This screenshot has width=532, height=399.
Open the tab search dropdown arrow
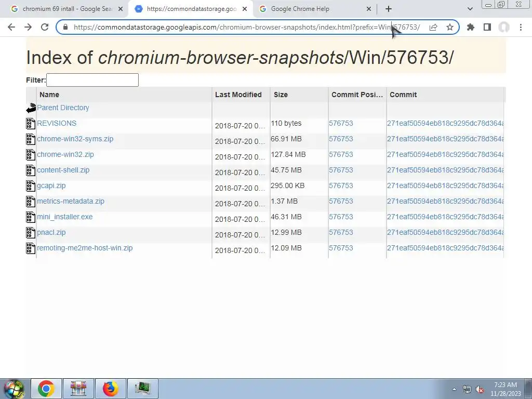coord(470,9)
